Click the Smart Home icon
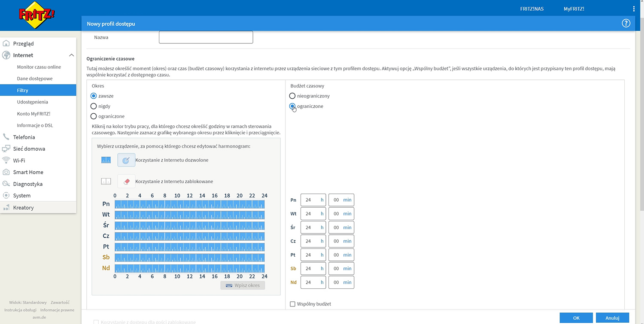Viewport: 644px width, 324px height. pos(6,172)
